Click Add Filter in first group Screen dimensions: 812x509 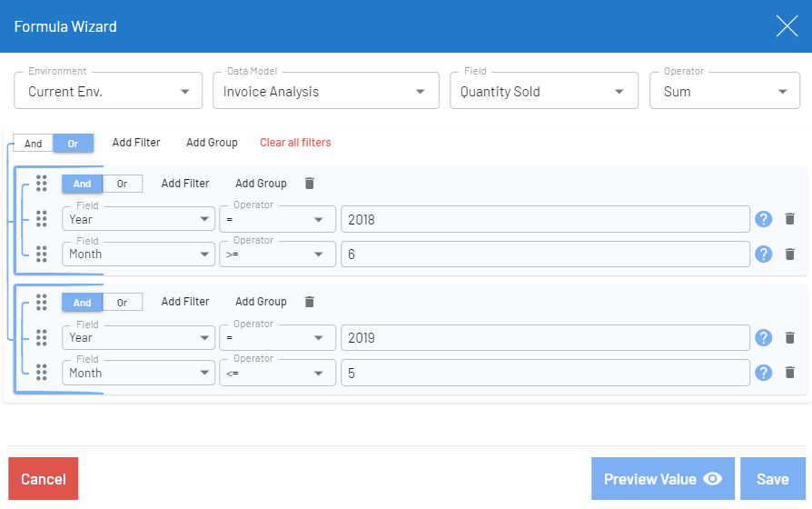[185, 184]
